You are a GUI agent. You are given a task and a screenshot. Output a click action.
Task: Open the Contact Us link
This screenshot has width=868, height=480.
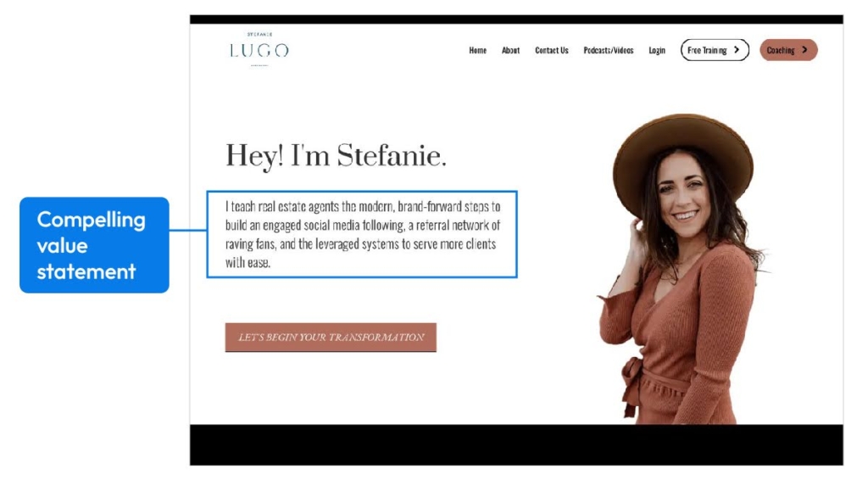coord(551,50)
